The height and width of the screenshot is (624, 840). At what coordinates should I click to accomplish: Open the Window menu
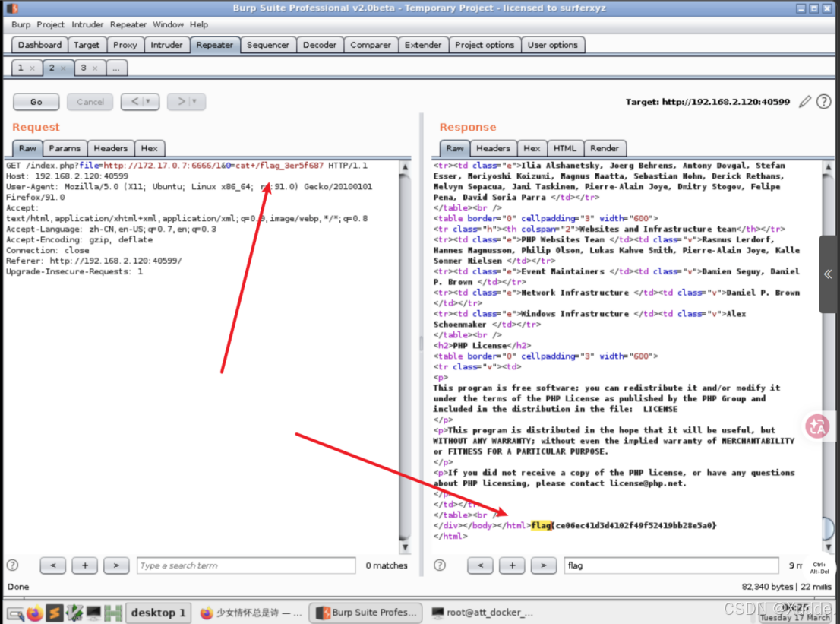click(168, 24)
